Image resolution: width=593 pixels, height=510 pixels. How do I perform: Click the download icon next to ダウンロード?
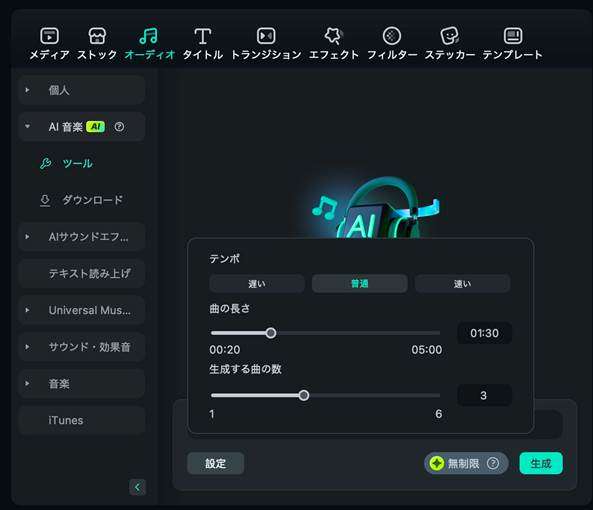45,200
